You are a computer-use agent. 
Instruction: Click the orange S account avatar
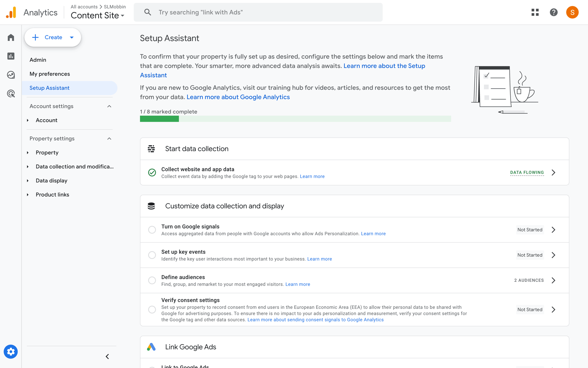coord(572,12)
